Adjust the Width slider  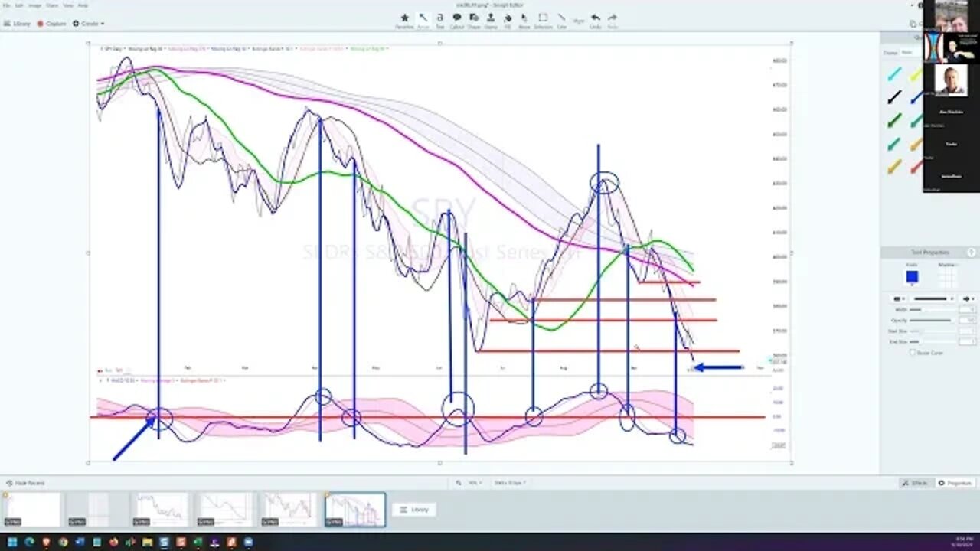pyautogui.click(x=933, y=310)
